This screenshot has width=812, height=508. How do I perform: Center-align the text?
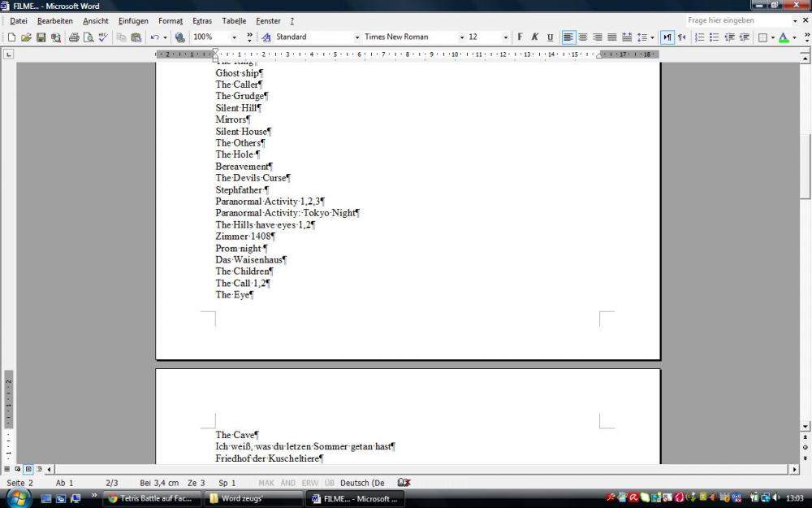583,37
